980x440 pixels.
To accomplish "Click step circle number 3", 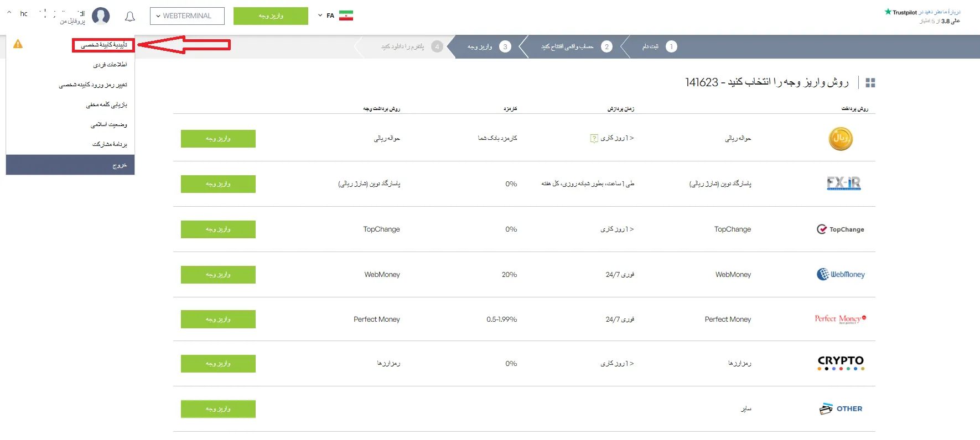I will (505, 47).
